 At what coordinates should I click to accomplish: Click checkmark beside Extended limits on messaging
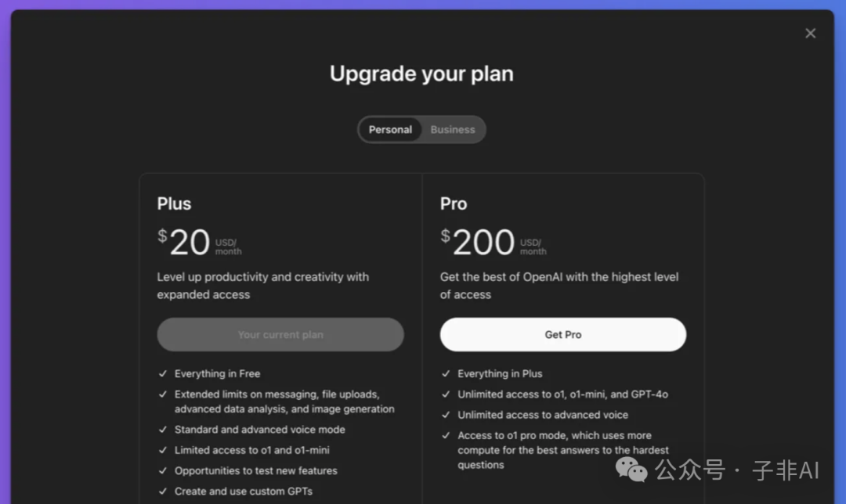tap(163, 394)
